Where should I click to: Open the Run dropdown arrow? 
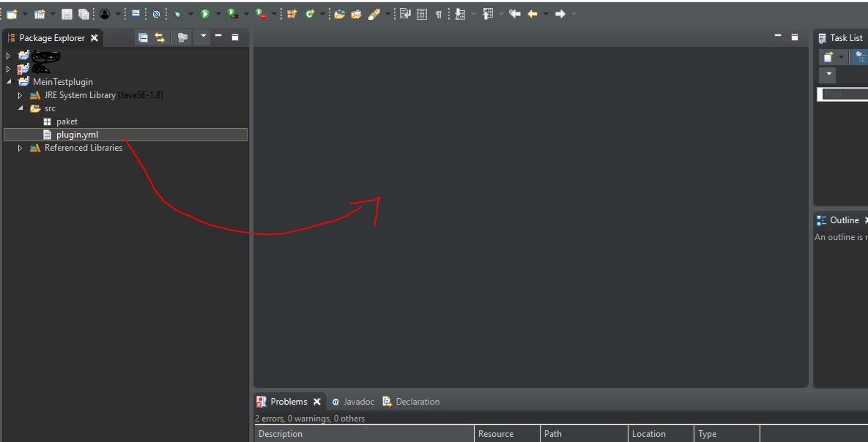click(218, 14)
